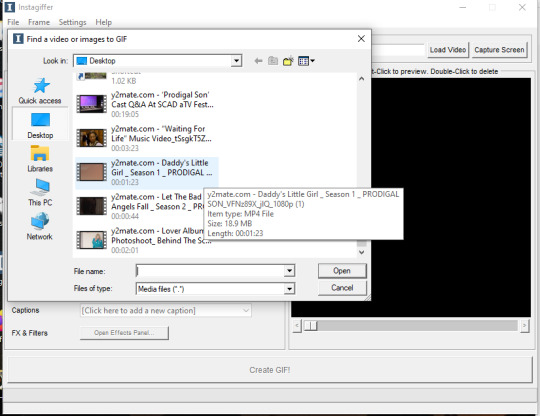The image size is (540, 416).
Task: Open the File menu
Action: coord(13,22)
